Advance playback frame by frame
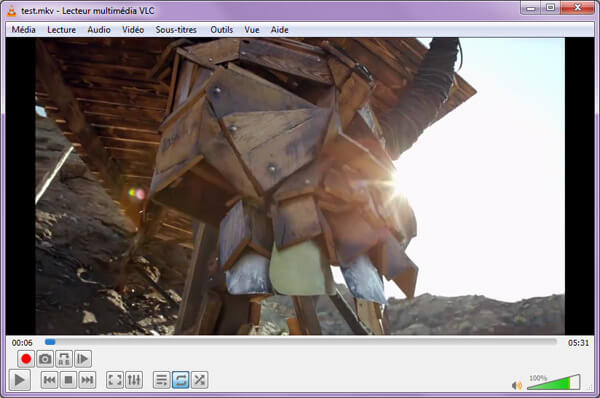This screenshot has width=600, height=398. click(x=83, y=359)
